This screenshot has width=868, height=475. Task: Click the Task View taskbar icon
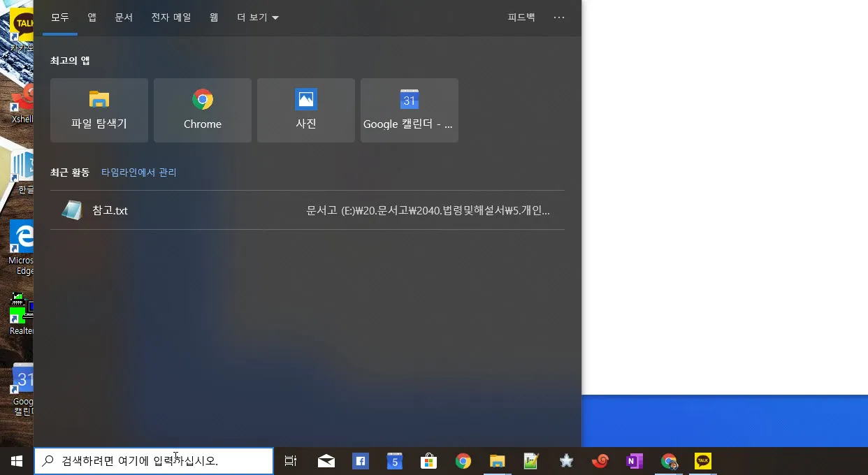pos(290,461)
